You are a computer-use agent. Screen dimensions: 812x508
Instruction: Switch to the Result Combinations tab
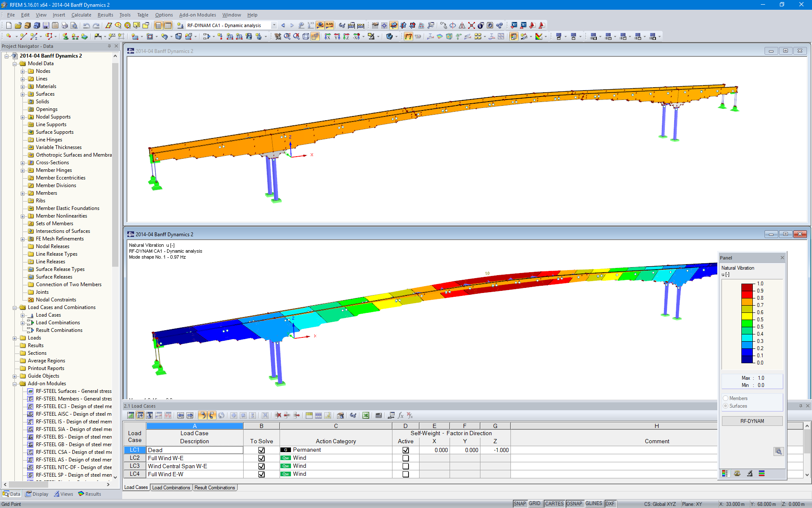(x=215, y=488)
